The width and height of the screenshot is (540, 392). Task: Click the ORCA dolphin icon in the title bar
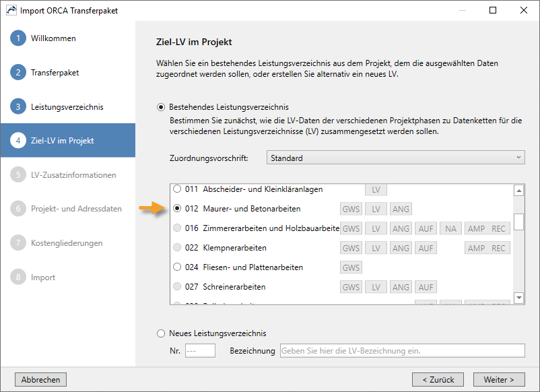click(x=11, y=10)
